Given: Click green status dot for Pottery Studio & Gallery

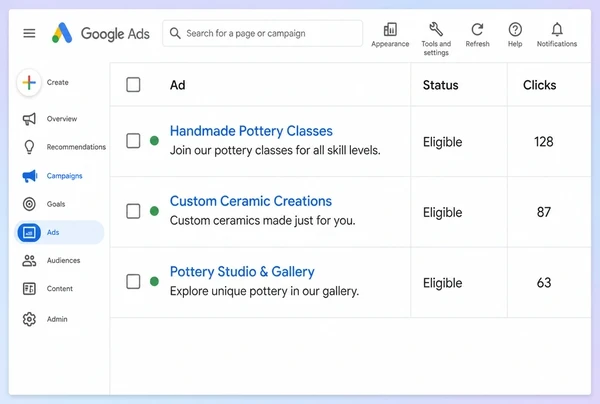Looking at the screenshot, I should (154, 282).
